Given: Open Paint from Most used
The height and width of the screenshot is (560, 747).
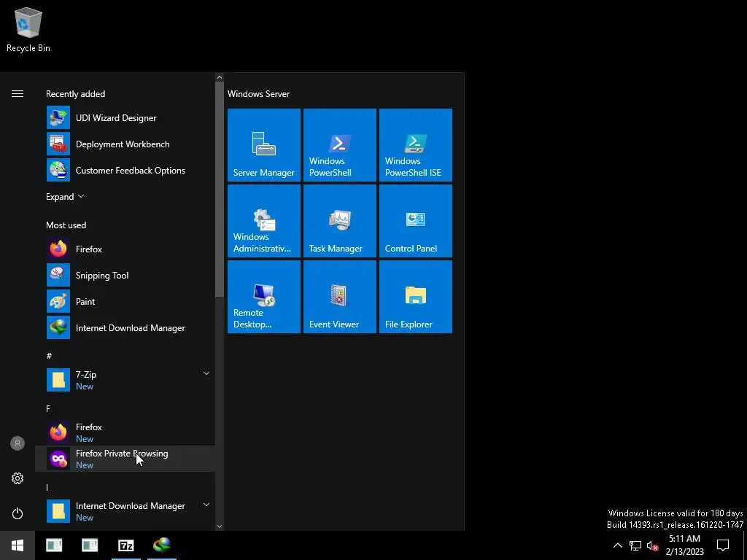Looking at the screenshot, I should 125,301.
